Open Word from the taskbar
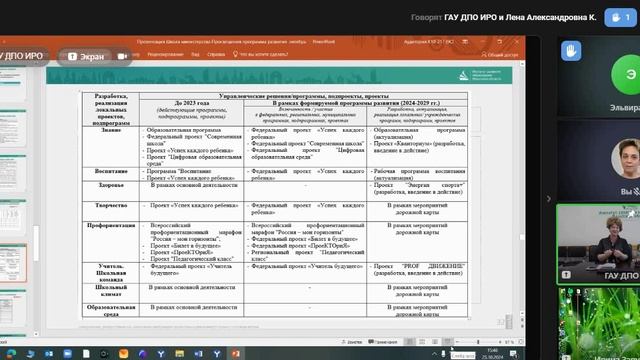This screenshot has width=640, height=360. pos(198,354)
